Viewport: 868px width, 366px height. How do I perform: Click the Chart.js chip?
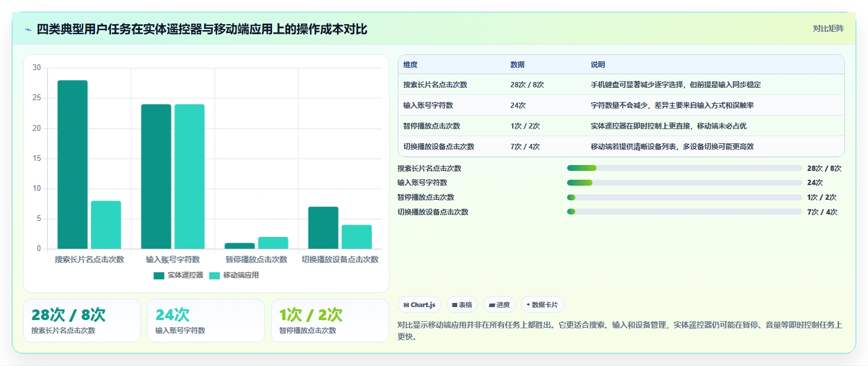click(420, 305)
